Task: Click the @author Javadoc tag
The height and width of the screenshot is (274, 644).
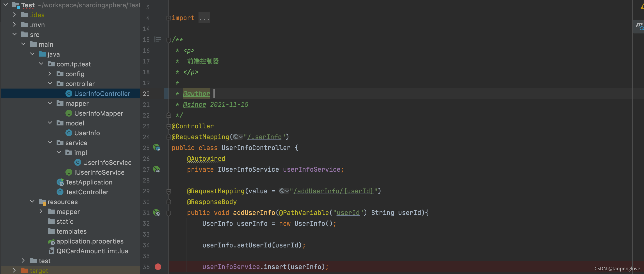Action: 197,94
